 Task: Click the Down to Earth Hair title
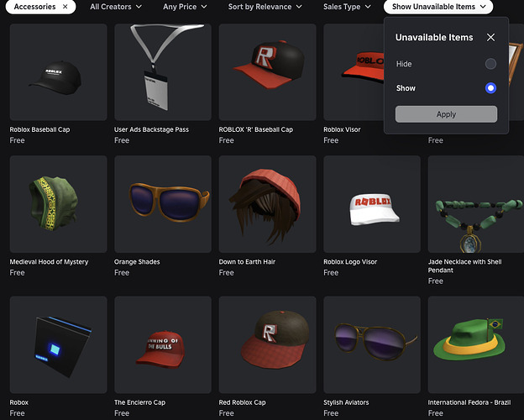pos(247,262)
